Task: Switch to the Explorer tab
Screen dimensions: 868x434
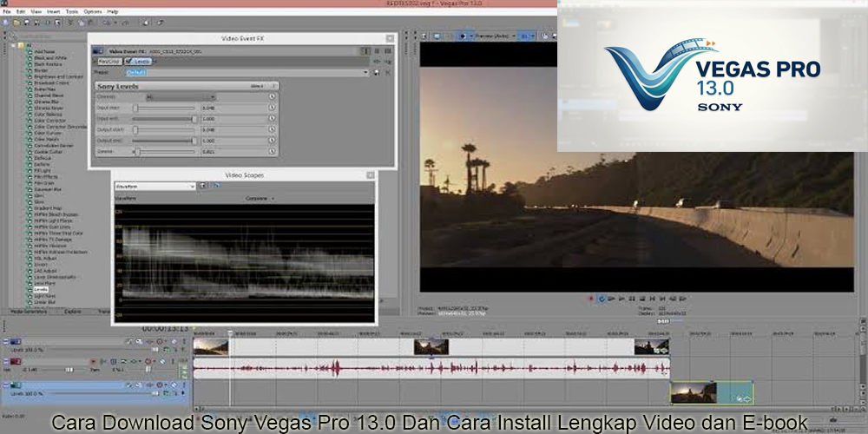Action: [73, 312]
